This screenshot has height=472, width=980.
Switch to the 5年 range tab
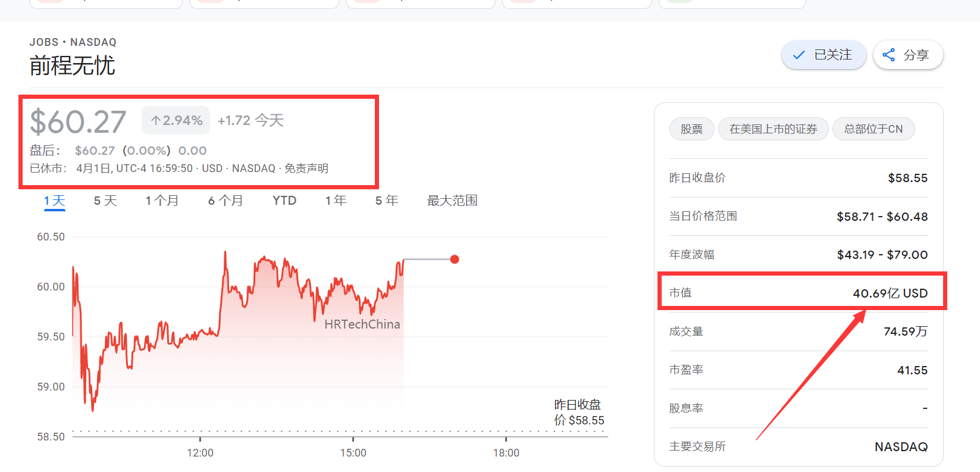click(387, 201)
